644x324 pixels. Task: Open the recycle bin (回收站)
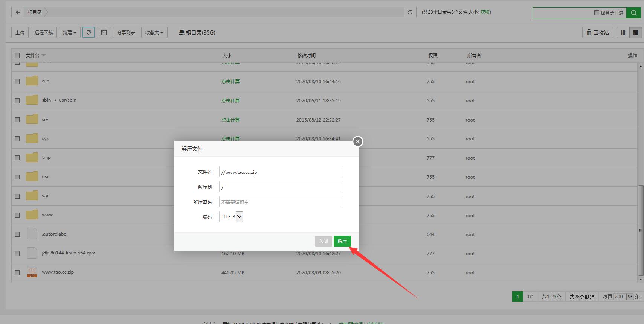(x=598, y=32)
